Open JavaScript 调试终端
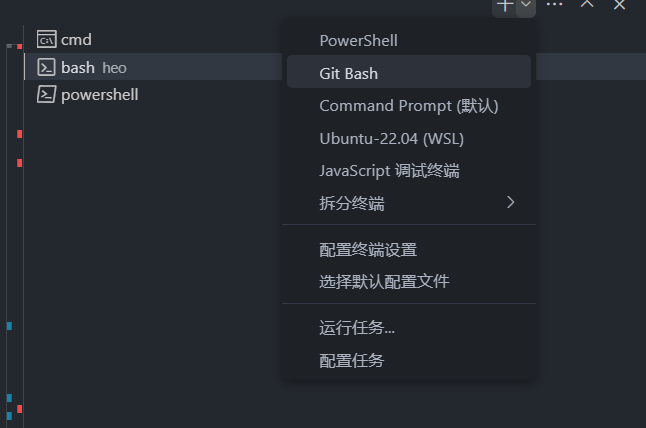 pos(389,170)
